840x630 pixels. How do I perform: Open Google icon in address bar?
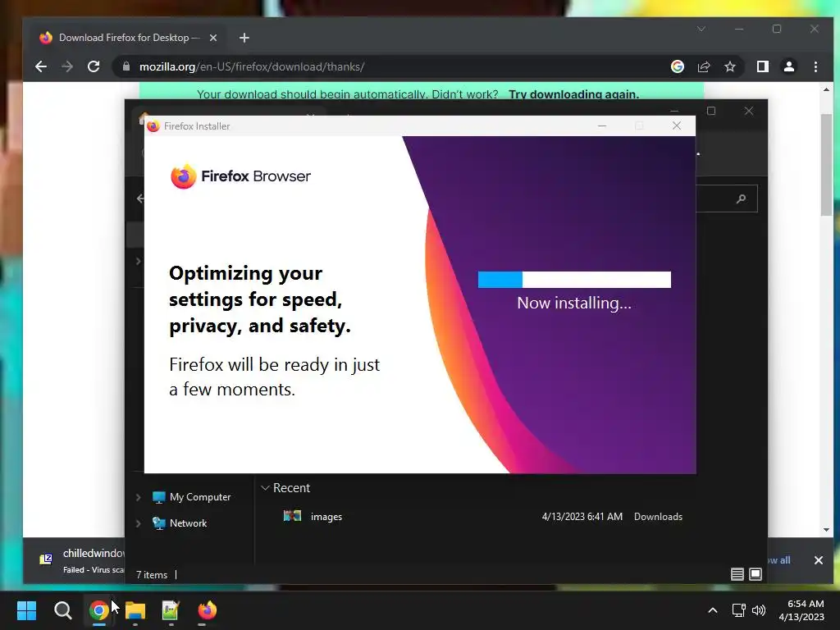tap(677, 66)
